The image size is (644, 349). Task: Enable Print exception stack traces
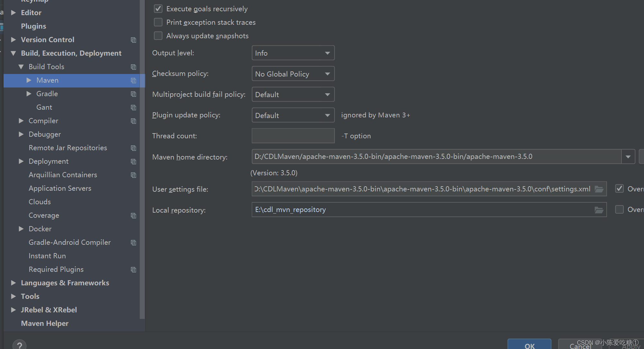tap(158, 22)
